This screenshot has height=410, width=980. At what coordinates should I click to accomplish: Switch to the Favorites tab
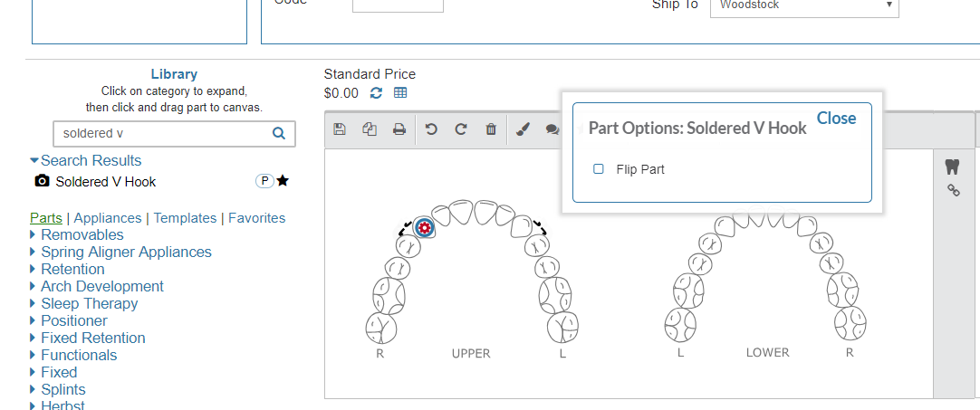tap(257, 218)
